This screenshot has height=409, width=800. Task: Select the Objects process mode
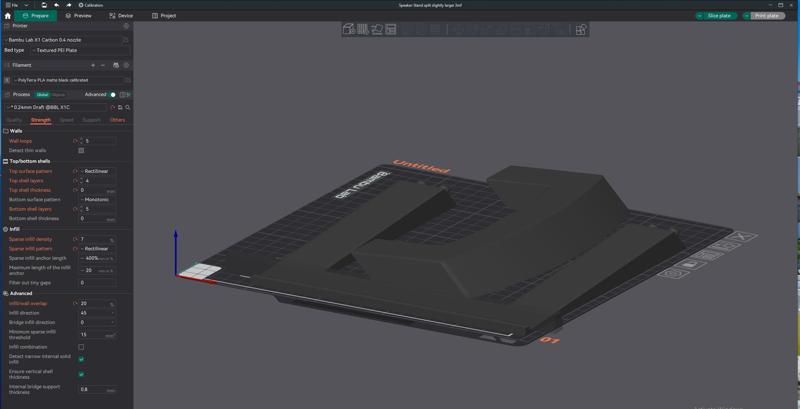coord(58,94)
